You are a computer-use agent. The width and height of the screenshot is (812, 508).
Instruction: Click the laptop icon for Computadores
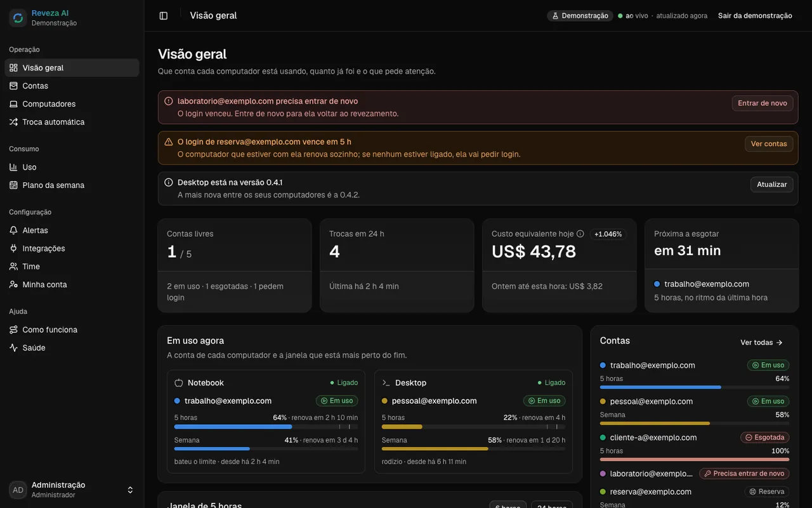(13, 104)
